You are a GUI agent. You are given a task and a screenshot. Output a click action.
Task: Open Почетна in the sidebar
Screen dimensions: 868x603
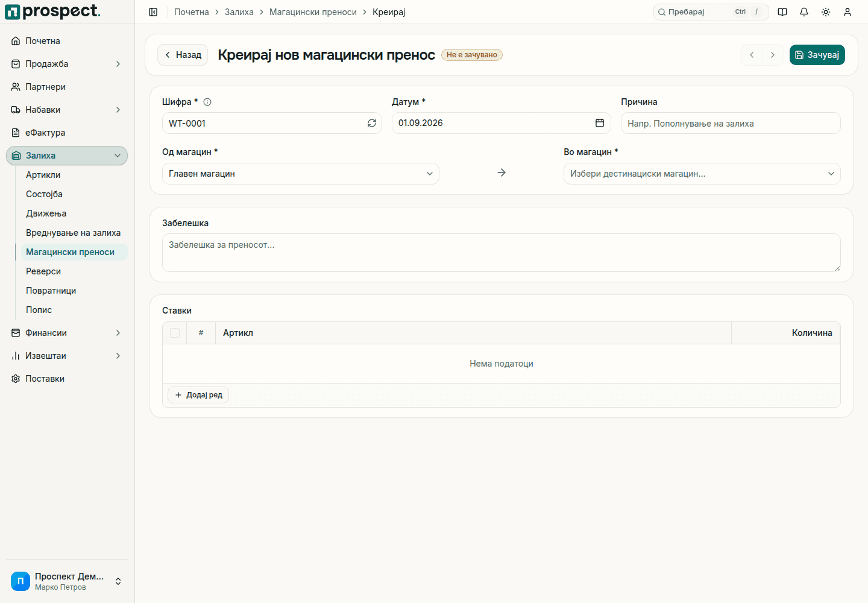67,41
